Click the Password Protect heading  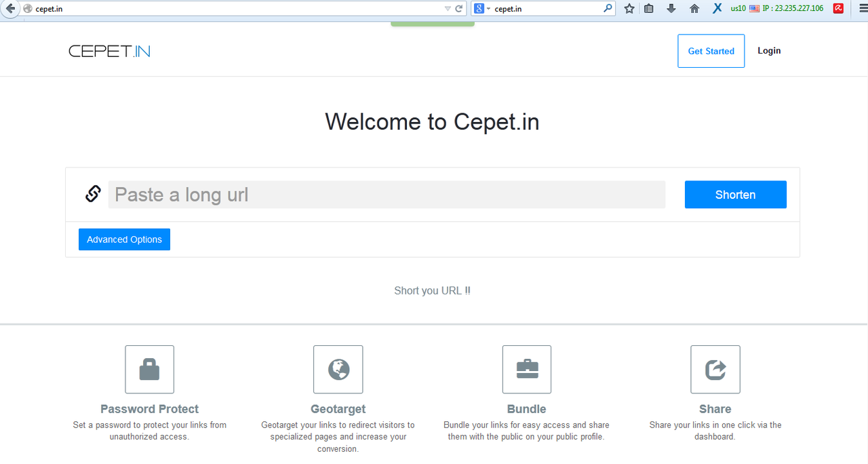point(150,409)
